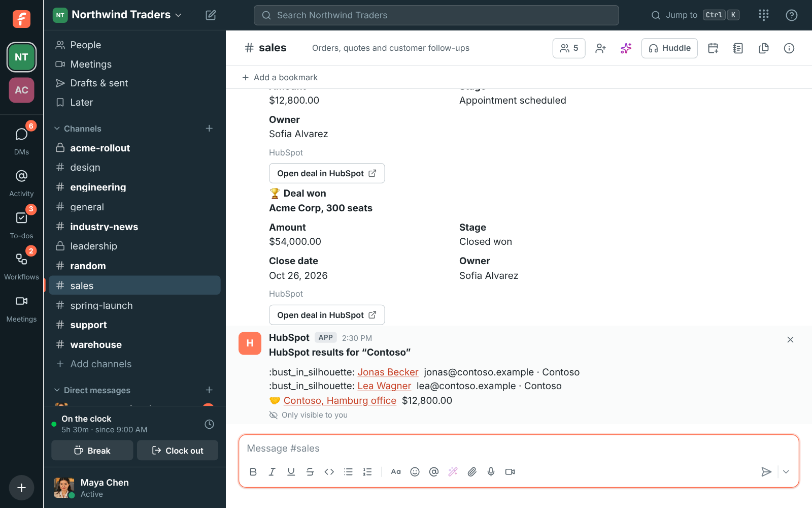This screenshot has height=508, width=812.
Task: Toggle bold formatting in message composer
Action: tap(253, 472)
